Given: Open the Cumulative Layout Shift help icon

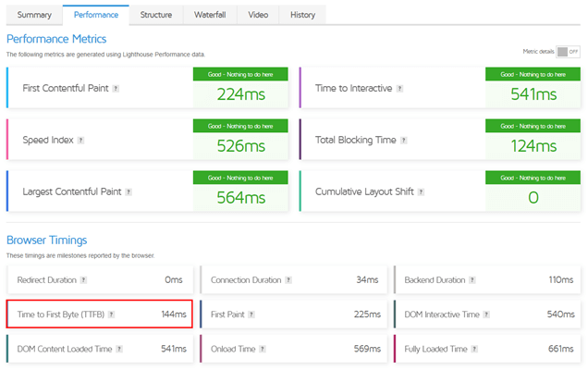Looking at the screenshot, I should pos(420,192).
